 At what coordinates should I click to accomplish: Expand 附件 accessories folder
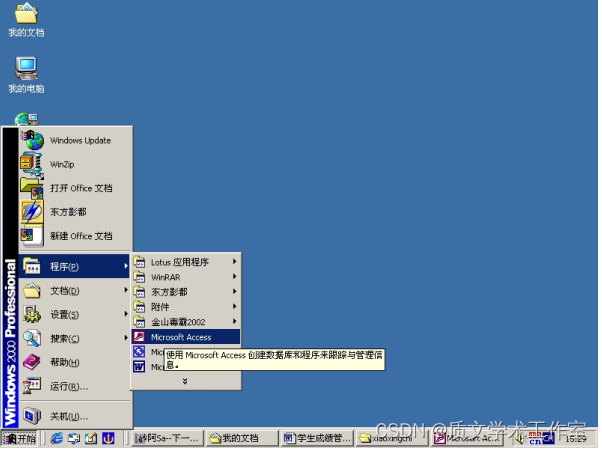[x=186, y=307]
